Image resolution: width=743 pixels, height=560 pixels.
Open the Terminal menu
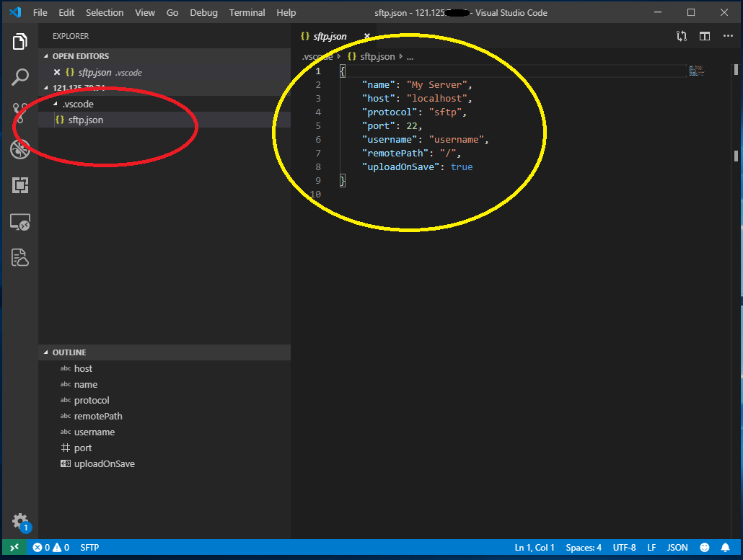click(x=247, y=12)
